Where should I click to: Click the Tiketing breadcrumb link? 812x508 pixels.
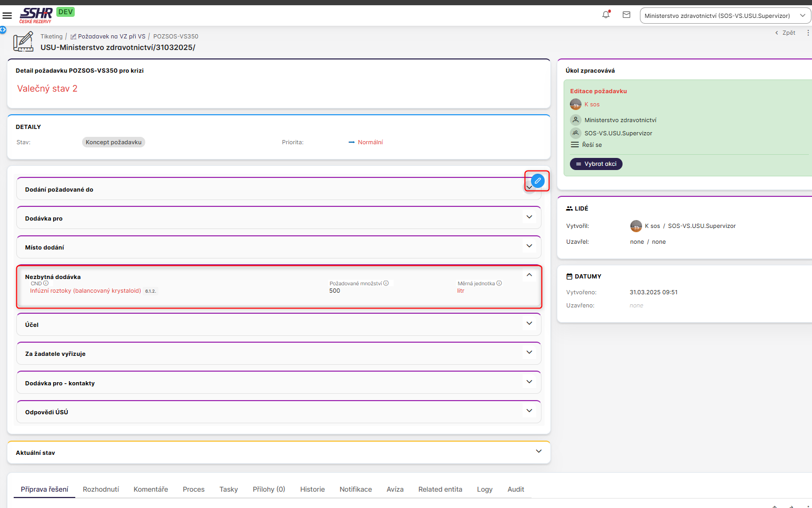pos(52,36)
